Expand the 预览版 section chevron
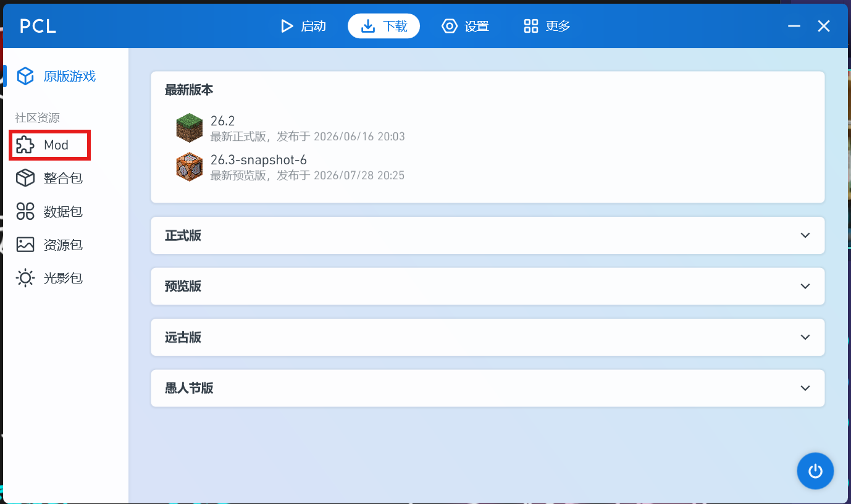This screenshot has width=851, height=504. click(805, 286)
